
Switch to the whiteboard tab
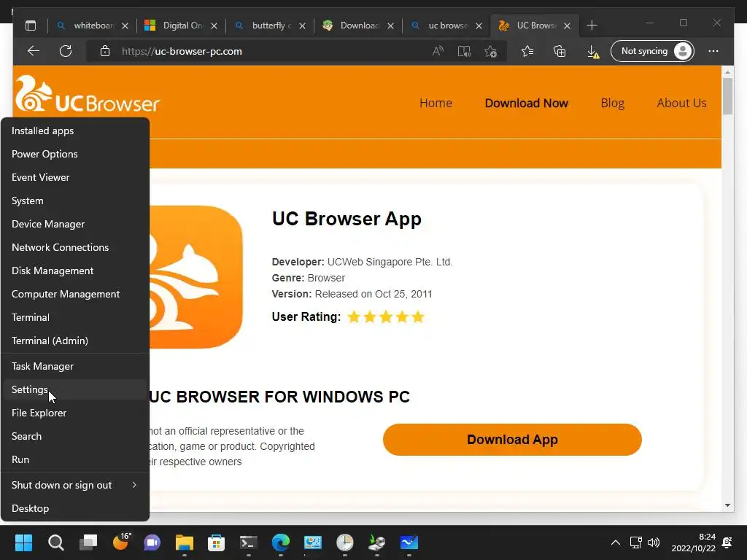click(x=92, y=26)
